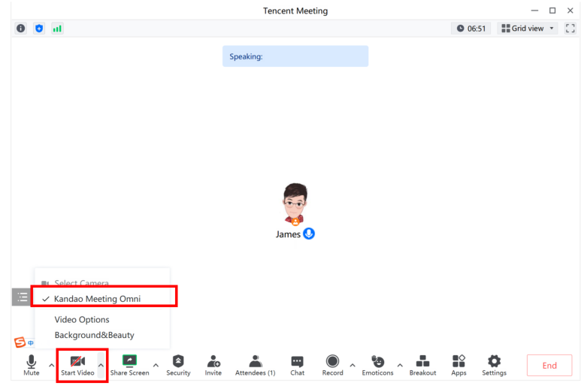This screenshot has width=587, height=392.
Task: Maximize the Tencent Meeting window
Action: (552, 11)
